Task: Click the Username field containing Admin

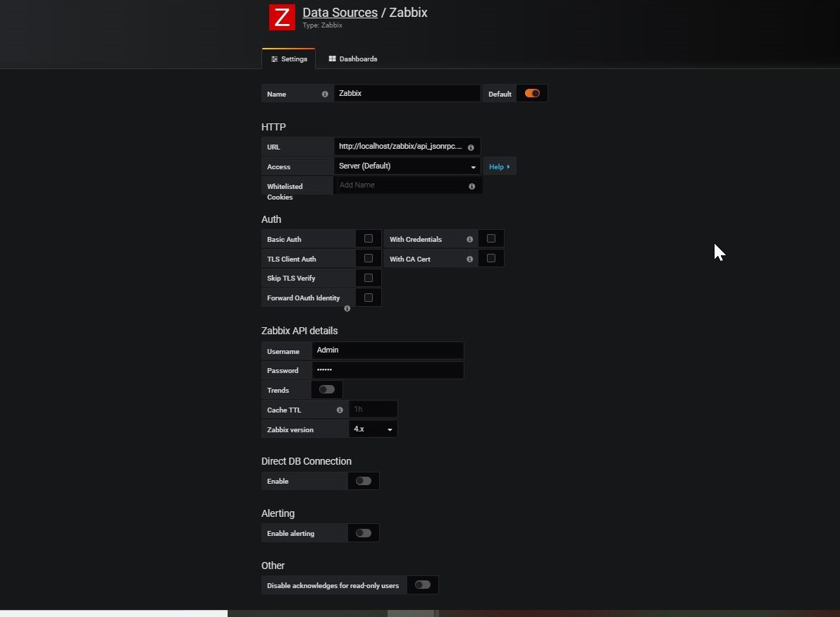Action: (388, 350)
